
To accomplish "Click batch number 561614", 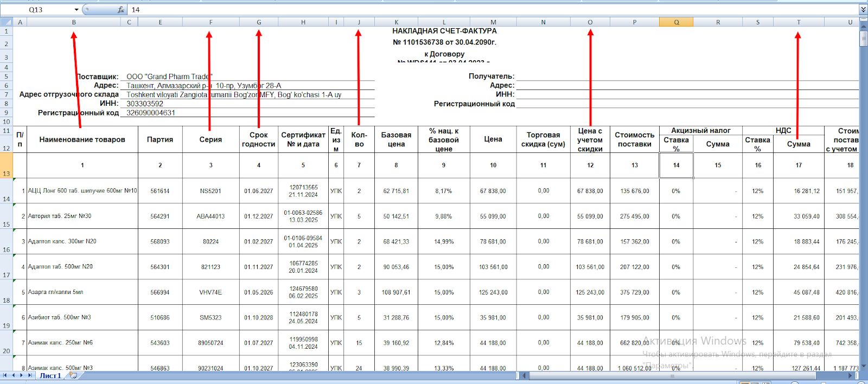I will 160,191.
